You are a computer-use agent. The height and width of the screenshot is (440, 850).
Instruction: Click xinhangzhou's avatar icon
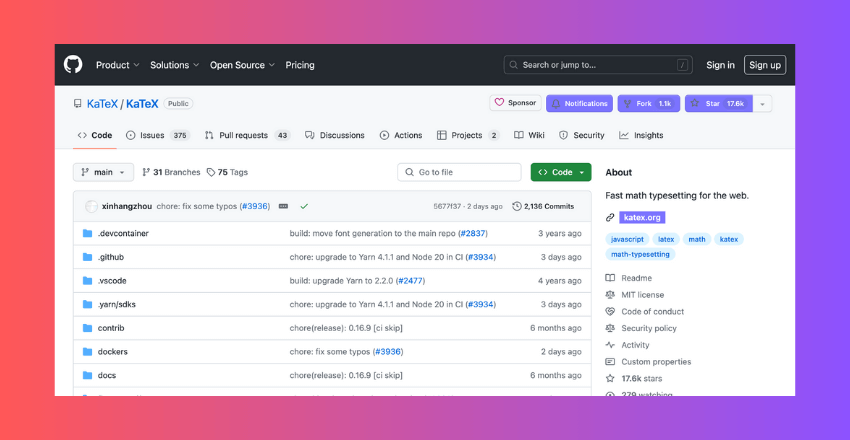(92, 206)
